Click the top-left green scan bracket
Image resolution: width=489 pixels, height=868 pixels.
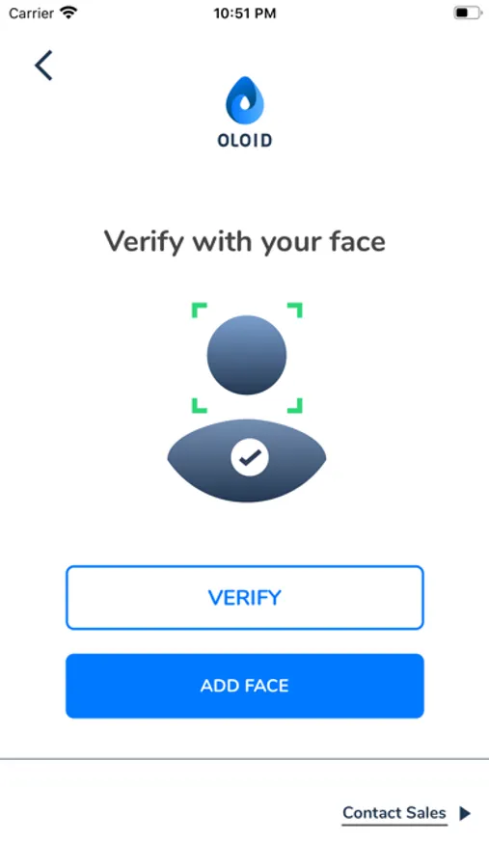click(x=200, y=310)
